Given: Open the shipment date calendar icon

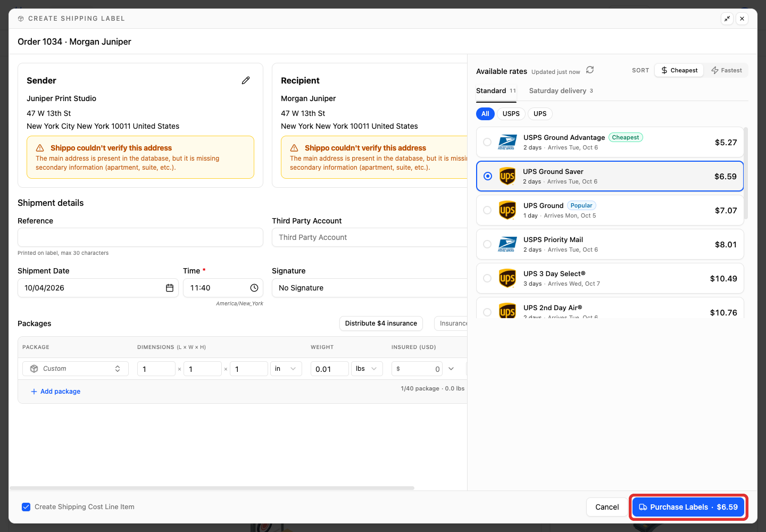Looking at the screenshot, I should pyautogui.click(x=170, y=288).
